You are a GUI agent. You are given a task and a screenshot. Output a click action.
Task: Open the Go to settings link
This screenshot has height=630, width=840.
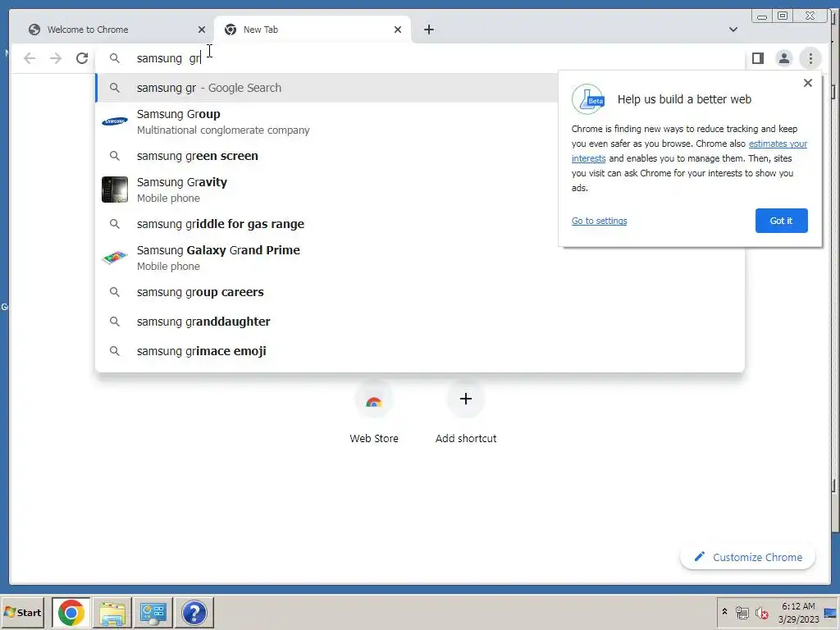tap(599, 221)
